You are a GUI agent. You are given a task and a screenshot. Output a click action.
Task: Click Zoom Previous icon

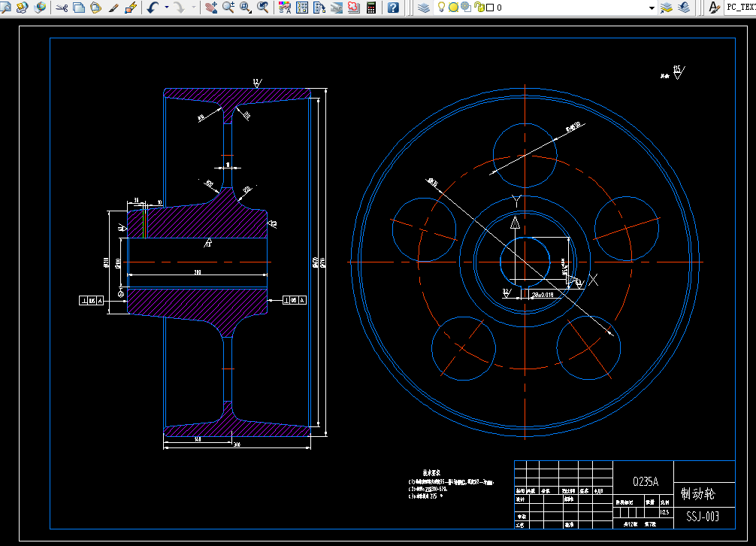tap(263, 8)
